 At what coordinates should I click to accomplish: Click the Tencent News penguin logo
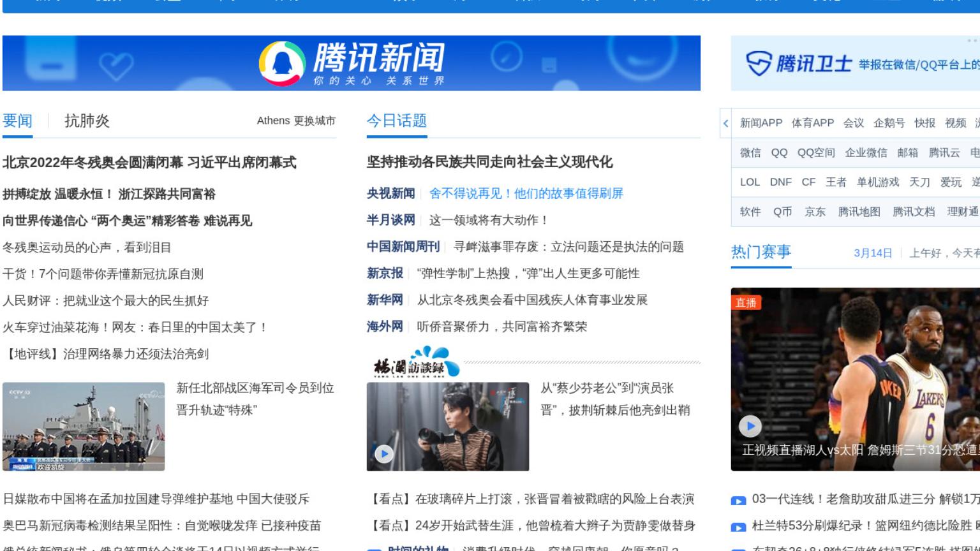point(281,63)
